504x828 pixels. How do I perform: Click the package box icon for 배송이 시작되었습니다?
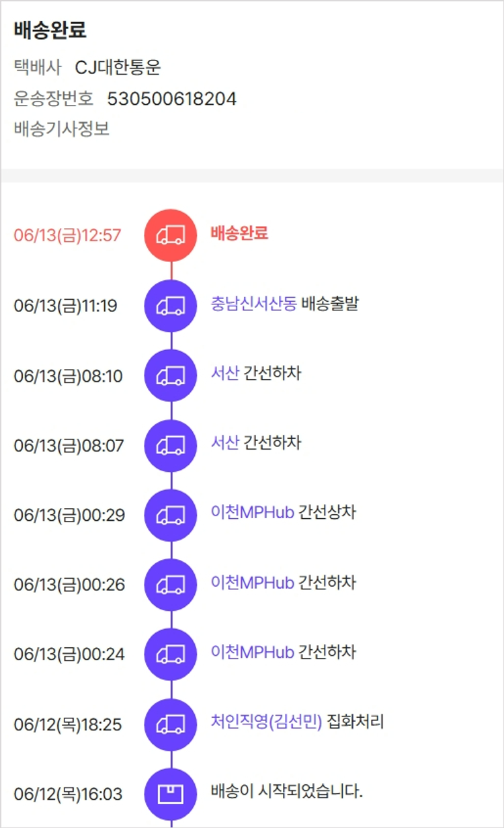(x=171, y=794)
